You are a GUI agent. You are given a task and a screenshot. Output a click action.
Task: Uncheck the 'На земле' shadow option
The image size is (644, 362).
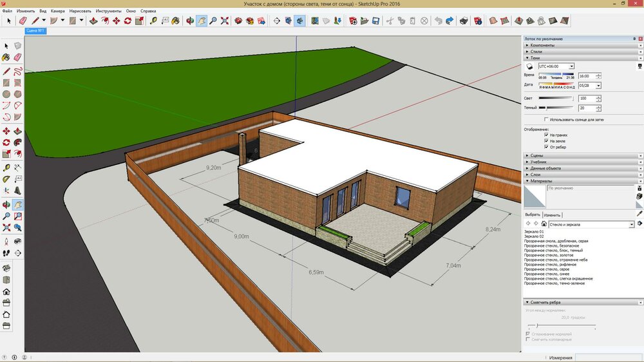546,140
